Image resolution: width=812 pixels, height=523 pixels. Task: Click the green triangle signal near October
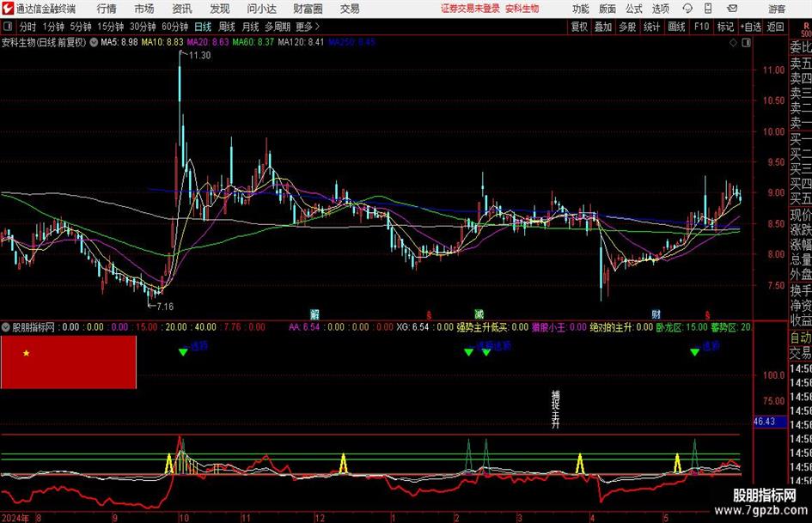click(183, 352)
